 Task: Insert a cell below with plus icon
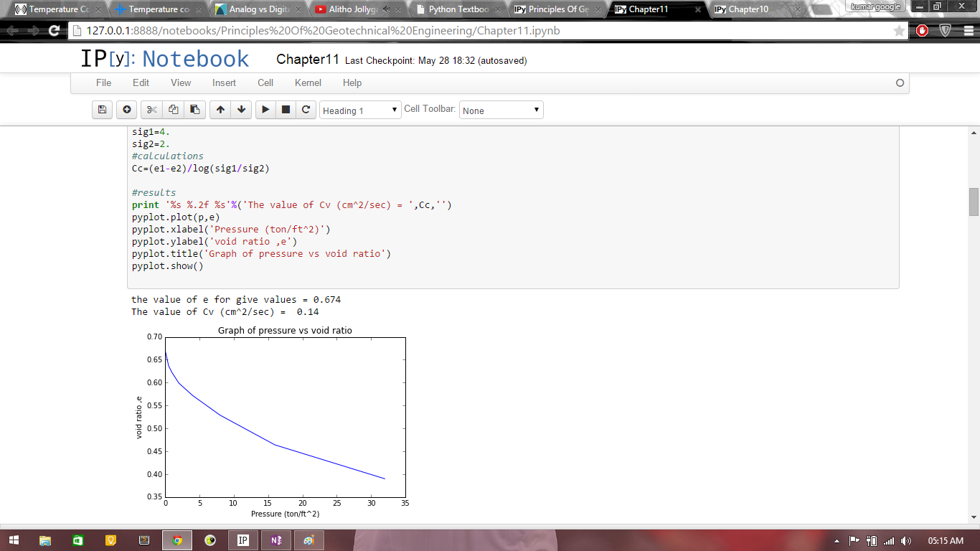126,110
